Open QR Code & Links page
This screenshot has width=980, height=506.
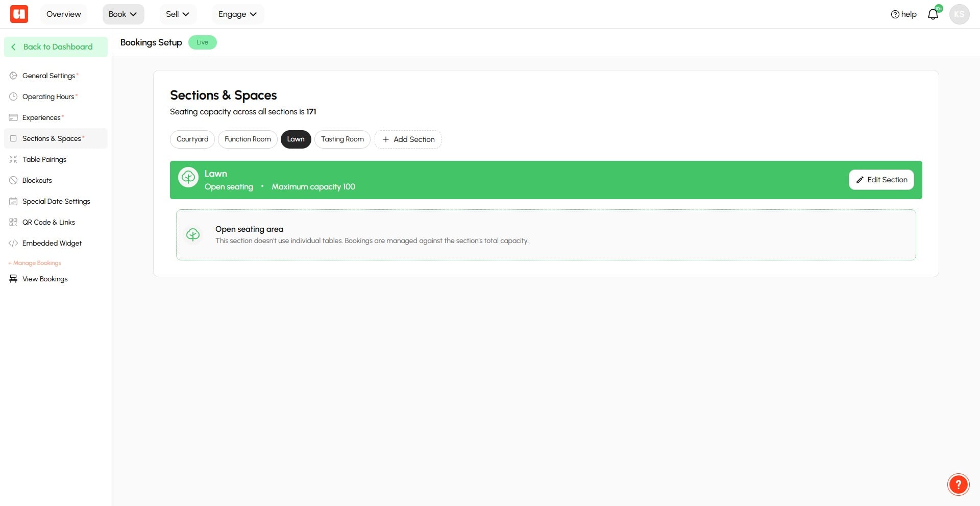click(56, 222)
